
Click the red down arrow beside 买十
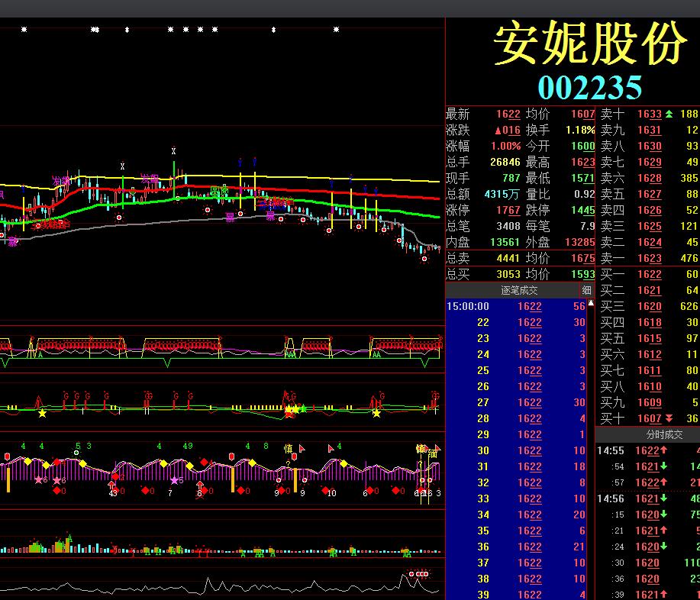coord(669,419)
